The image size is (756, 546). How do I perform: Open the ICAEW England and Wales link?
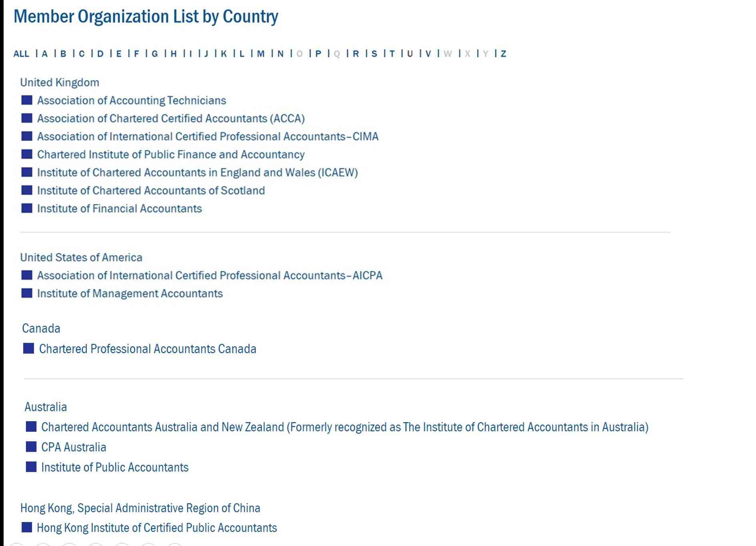(x=197, y=172)
